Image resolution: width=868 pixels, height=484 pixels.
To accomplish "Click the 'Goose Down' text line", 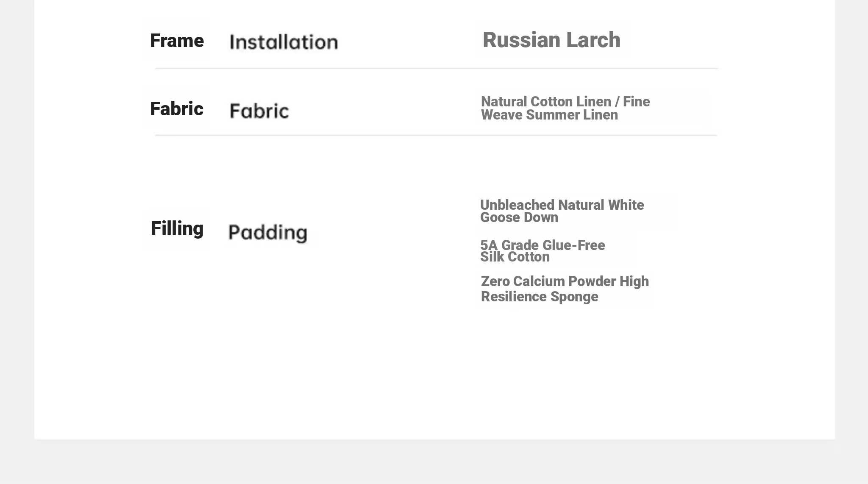I will click(519, 217).
